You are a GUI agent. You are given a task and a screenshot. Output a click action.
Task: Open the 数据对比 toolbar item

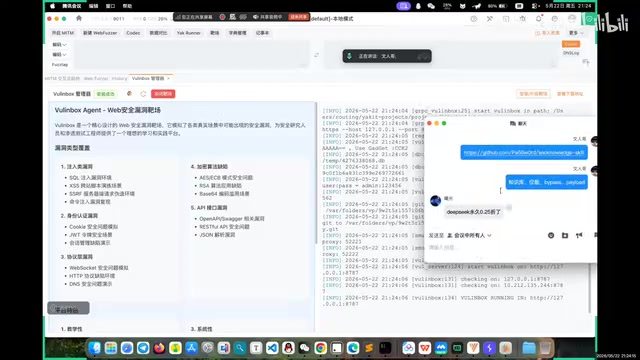pyautogui.click(x=158, y=33)
